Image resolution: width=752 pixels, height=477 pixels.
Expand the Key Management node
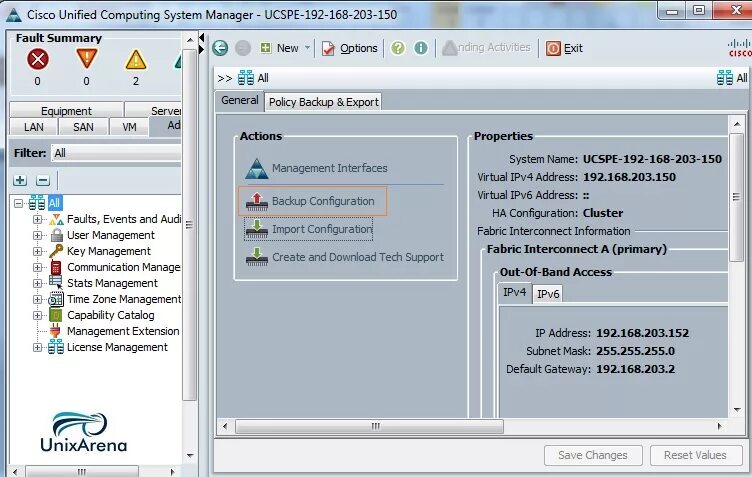coord(37,251)
